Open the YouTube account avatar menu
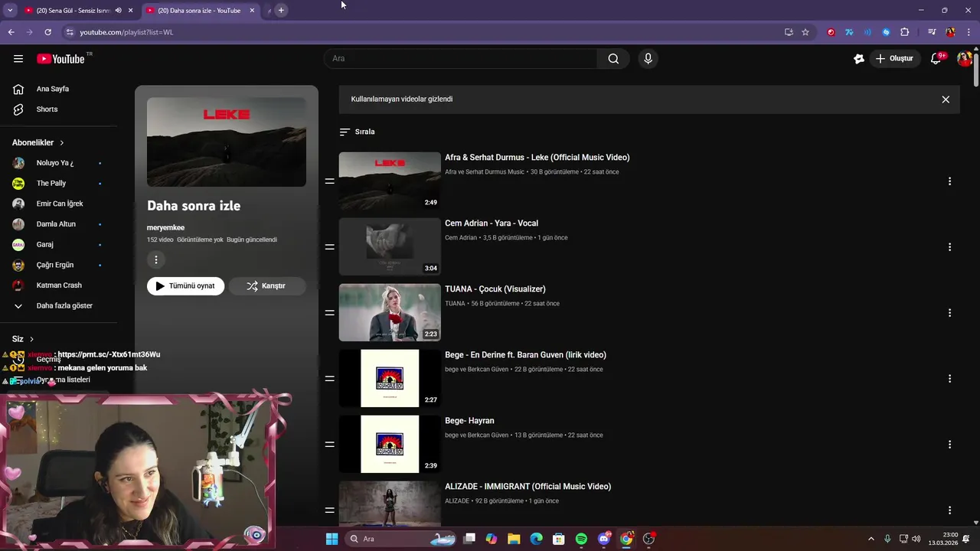Image resolution: width=980 pixels, height=551 pixels. tap(964, 59)
